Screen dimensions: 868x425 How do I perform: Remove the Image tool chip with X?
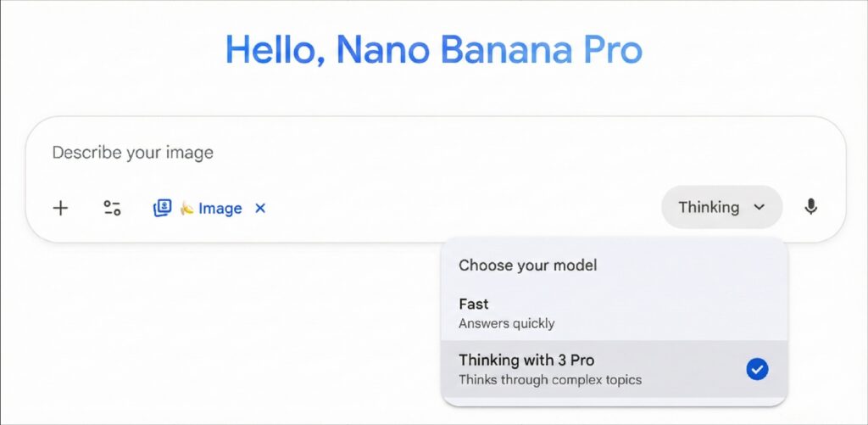tap(260, 208)
